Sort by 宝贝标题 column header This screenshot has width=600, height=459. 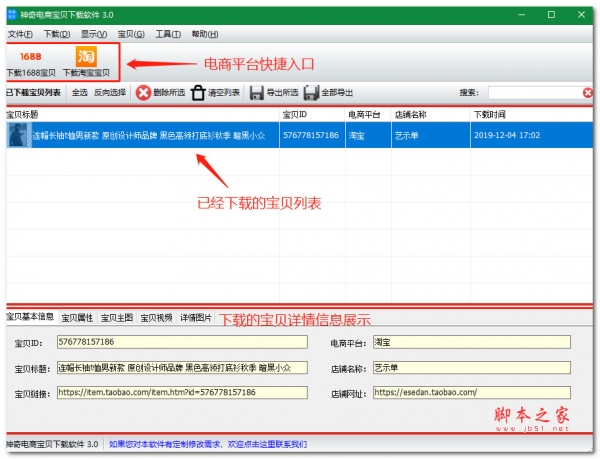point(143,114)
